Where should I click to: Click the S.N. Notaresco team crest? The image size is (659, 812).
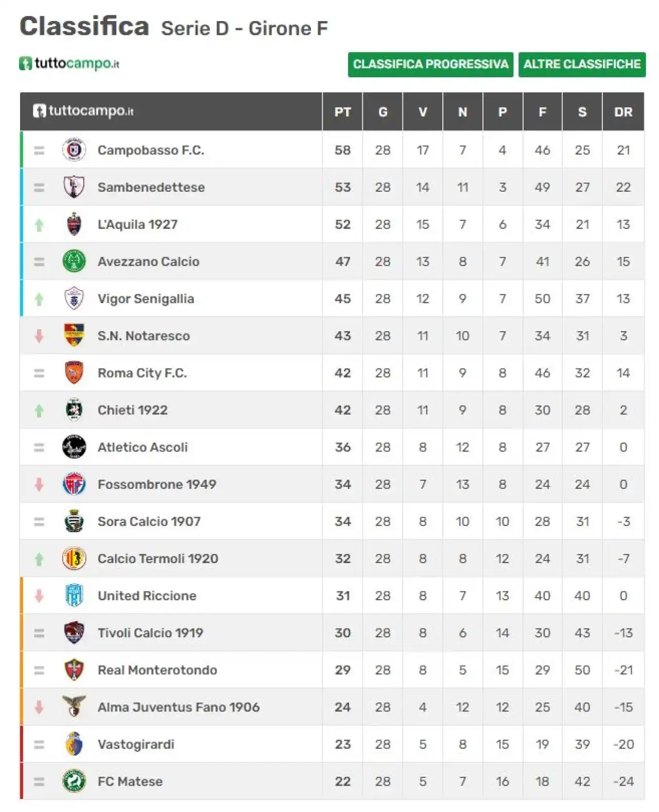click(74, 335)
